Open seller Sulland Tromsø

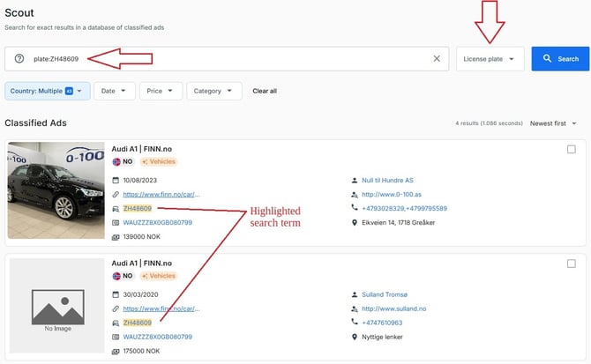pyautogui.click(x=385, y=294)
